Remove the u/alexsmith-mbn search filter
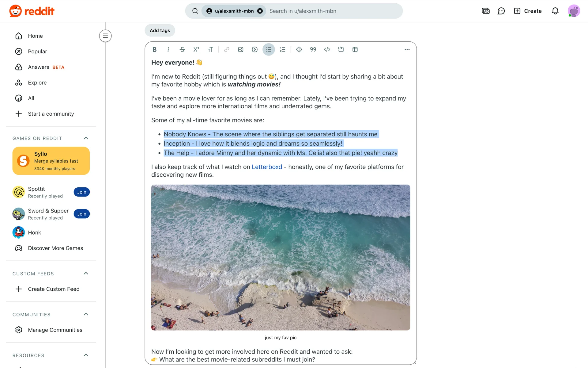Viewport: 588px width, 368px height. (x=260, y=11)
